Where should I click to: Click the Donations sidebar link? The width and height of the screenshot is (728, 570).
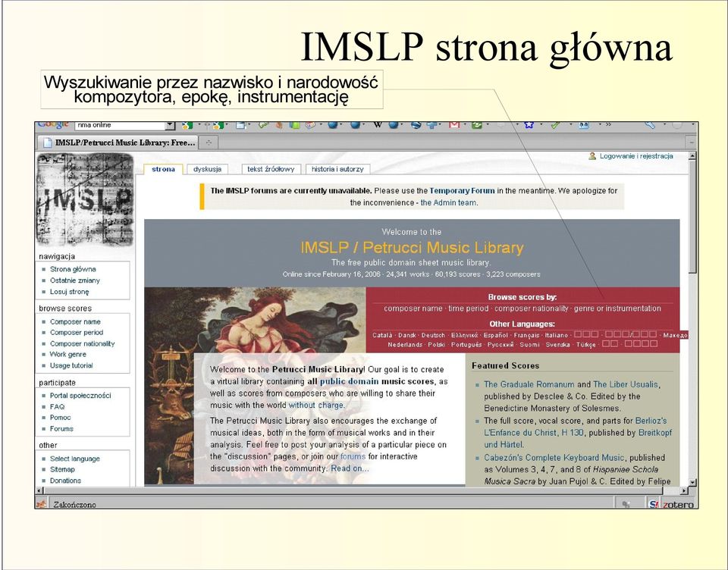(x=65, y=481)
